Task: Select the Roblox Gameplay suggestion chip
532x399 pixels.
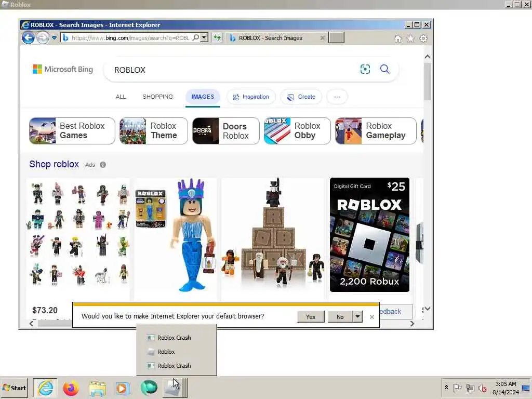Action: (x=376, y=130)
